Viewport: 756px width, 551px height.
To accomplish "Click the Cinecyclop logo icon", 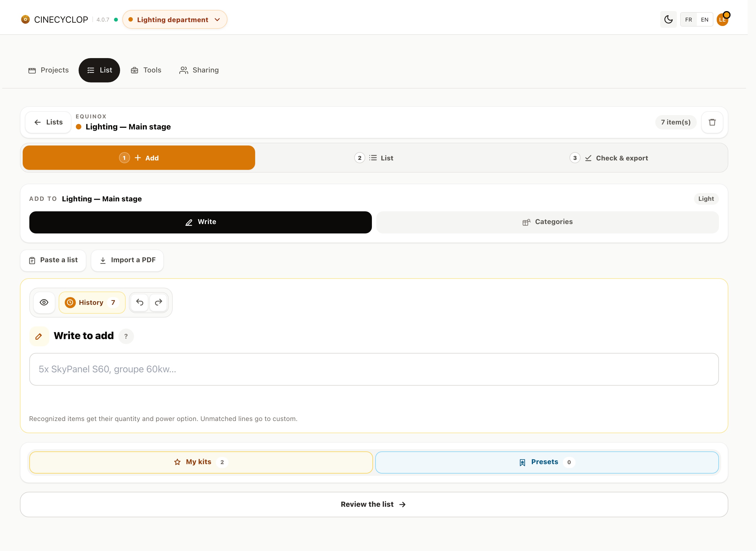I will (25, 19).
